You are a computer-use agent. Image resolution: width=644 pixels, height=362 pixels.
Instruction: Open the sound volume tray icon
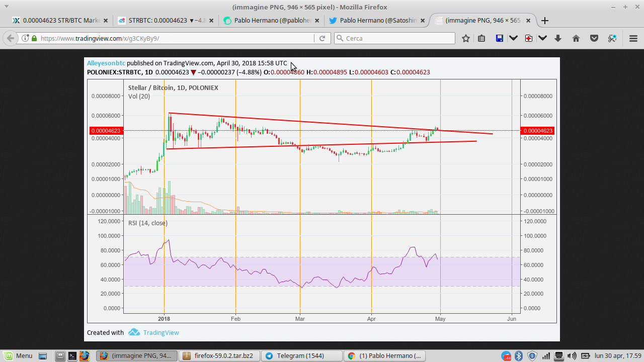tap(572, 355)
